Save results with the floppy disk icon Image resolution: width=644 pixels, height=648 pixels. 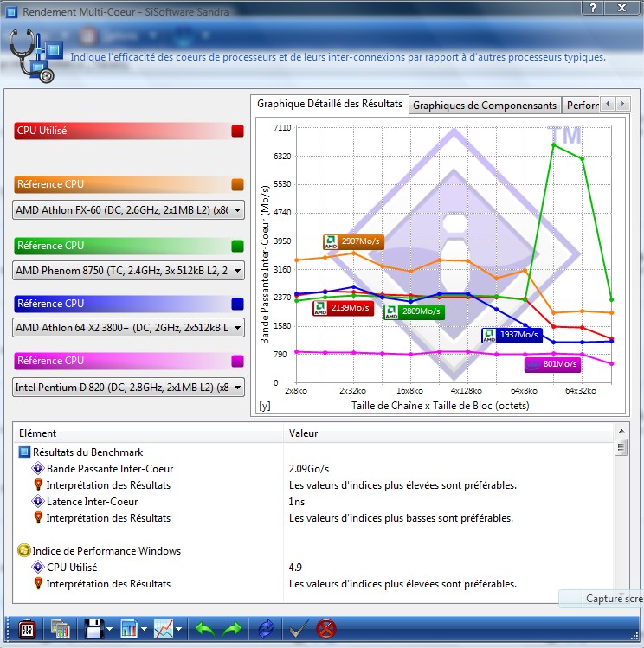click(x=93, y=630)
